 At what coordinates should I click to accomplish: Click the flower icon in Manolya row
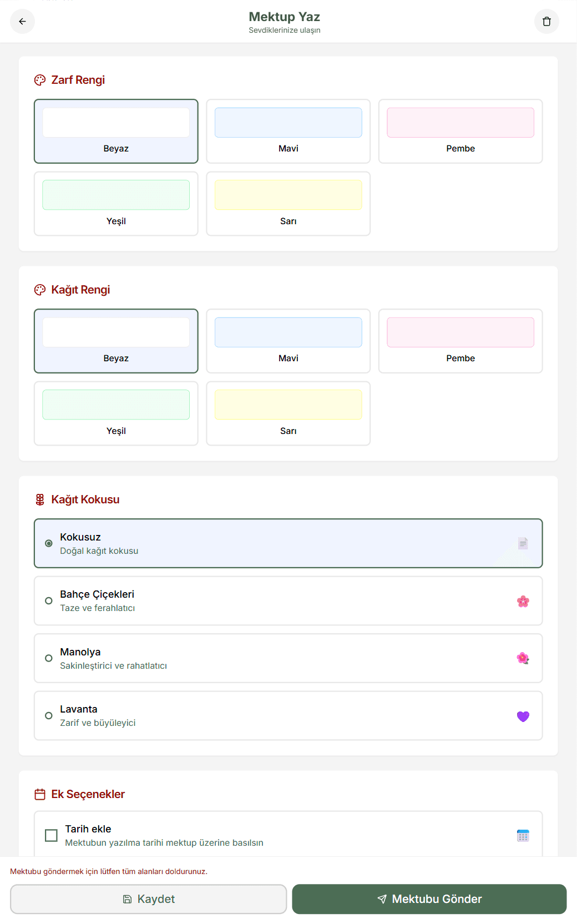click(523, 659)
